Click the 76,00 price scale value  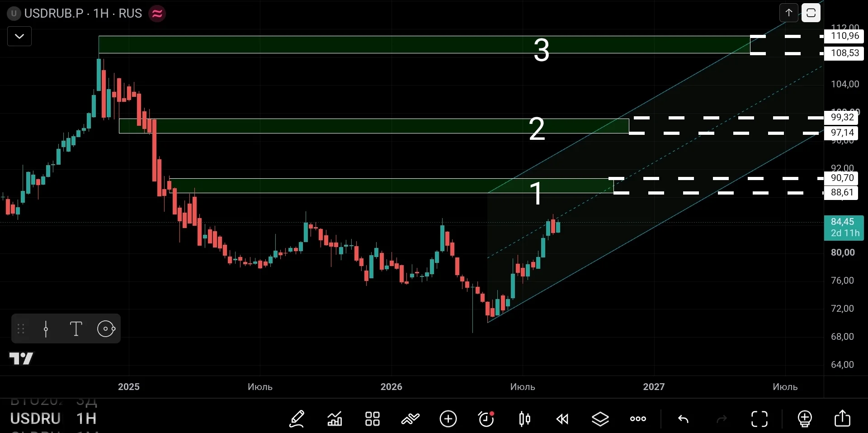pos(842,281)
